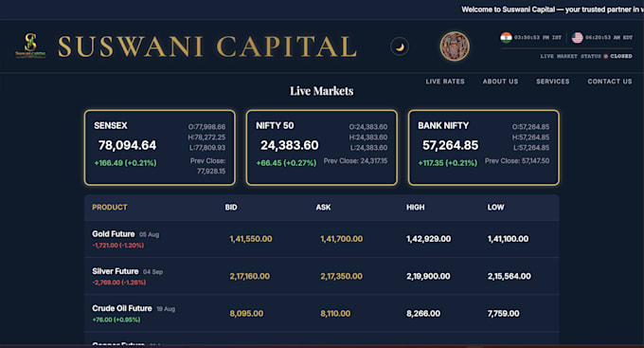Click Crude Oil change +76.00 (+0.95%)
The image size is (644, 348).
[116, 320]
